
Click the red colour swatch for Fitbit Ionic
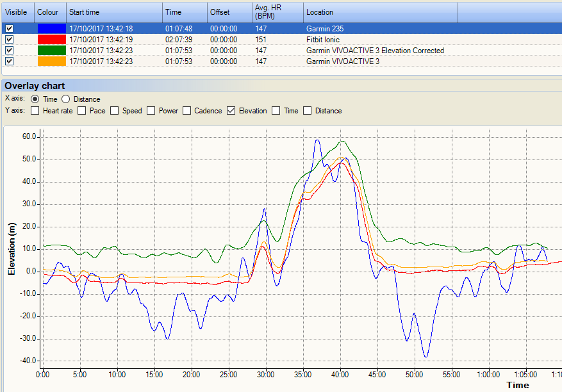point(51,40)
